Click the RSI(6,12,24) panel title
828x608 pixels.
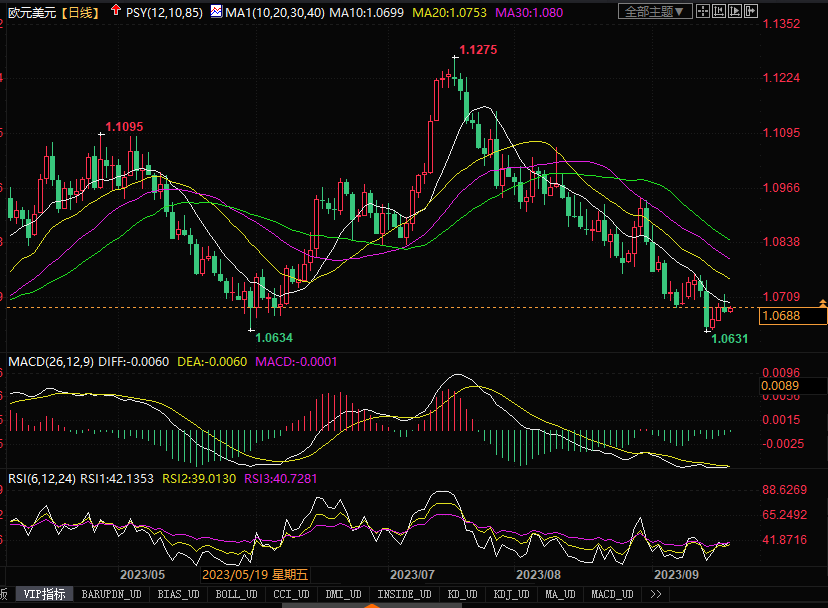(42, 479)
